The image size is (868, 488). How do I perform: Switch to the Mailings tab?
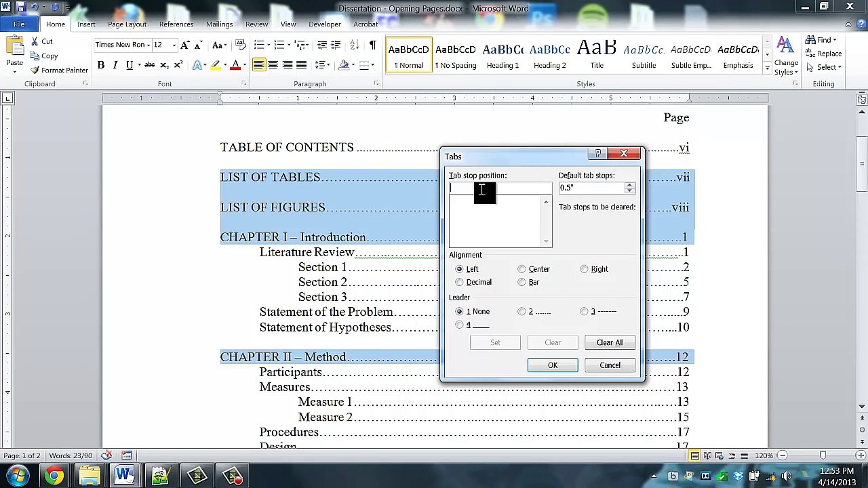[219, 24]
